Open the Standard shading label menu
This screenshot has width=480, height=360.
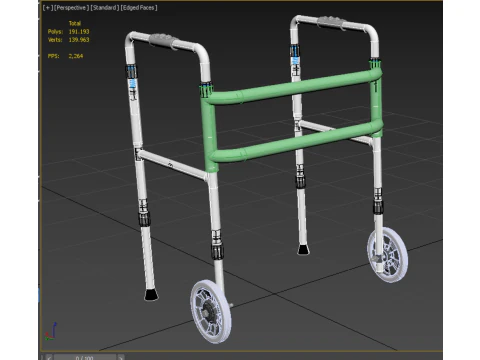point(105,8)
